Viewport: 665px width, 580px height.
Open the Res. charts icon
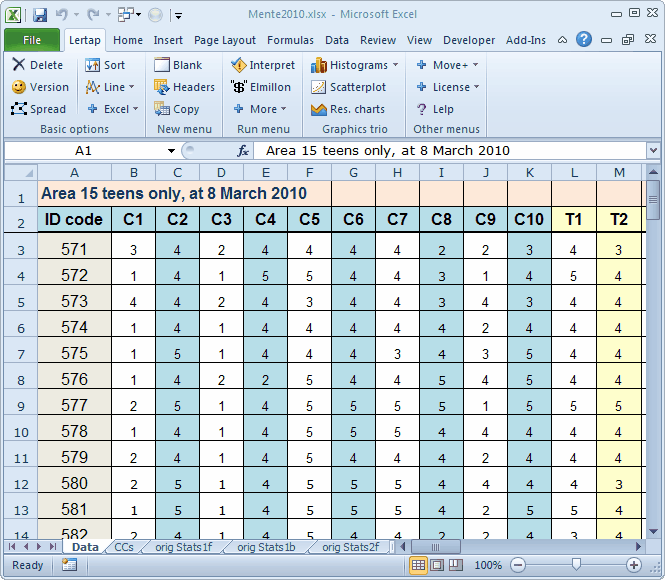pyautogui.click(x=319, y=109)
